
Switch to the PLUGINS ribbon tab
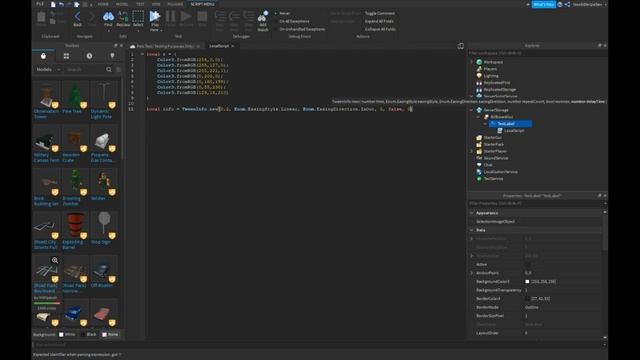(x=175, y=4)
